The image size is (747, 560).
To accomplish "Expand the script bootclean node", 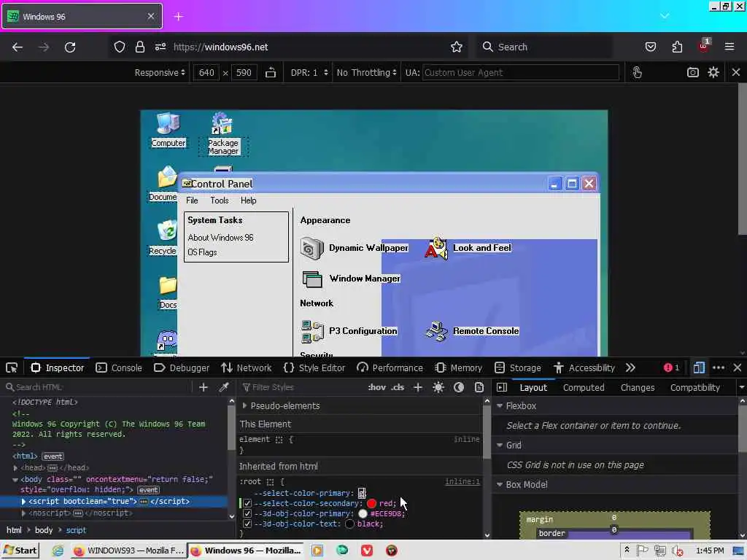I will click(x=23, y=501).
